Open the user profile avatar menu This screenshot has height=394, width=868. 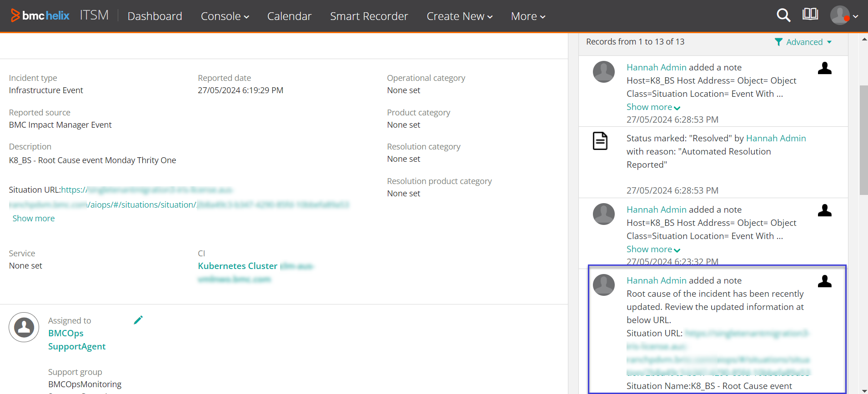click(844, 15)
